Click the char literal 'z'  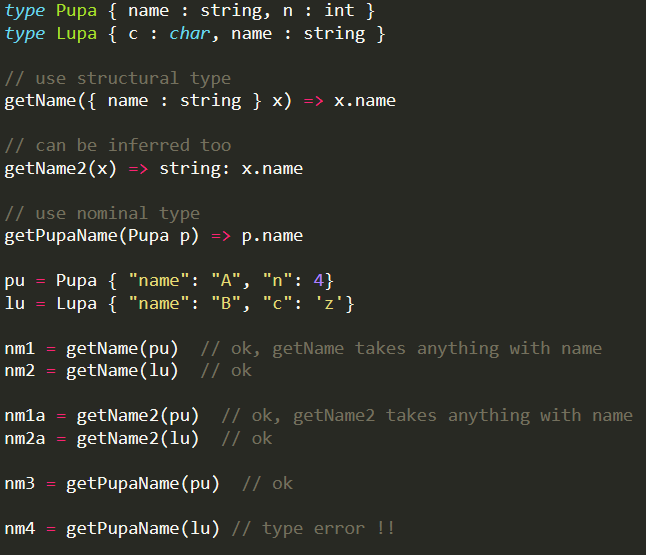pyautogui.click(x=329, y=304)
